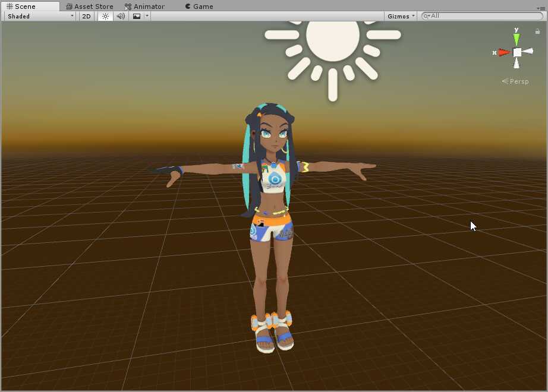This screenshot has height=392, width=548.
Task: Toggle scene effects with the image button
Action: (137, 16)
